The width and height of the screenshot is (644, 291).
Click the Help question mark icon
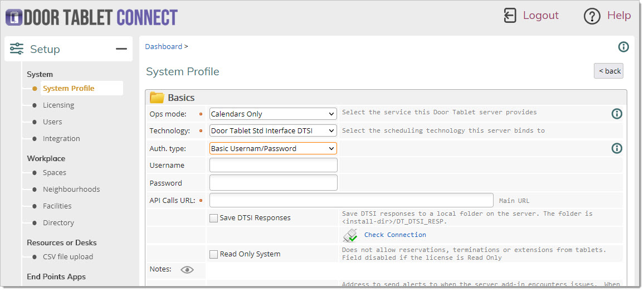[592, 16]
